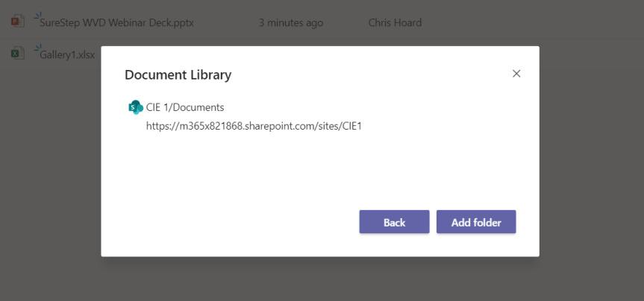Click the sharepoint.com/sites/CIE1 URL text
The height and width of the screenshot is (301, 644).
point(254,126)
